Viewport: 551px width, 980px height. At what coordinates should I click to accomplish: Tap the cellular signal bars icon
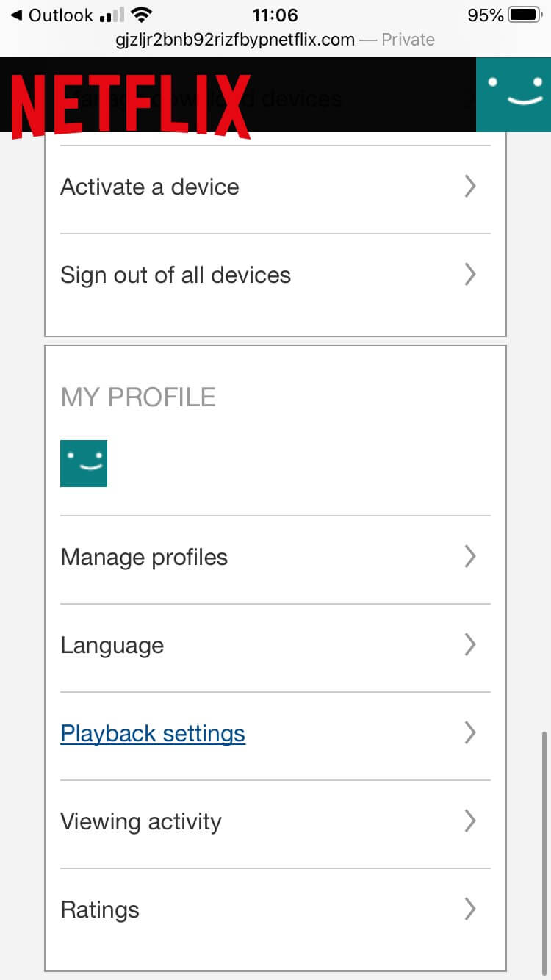pos(111,15)
